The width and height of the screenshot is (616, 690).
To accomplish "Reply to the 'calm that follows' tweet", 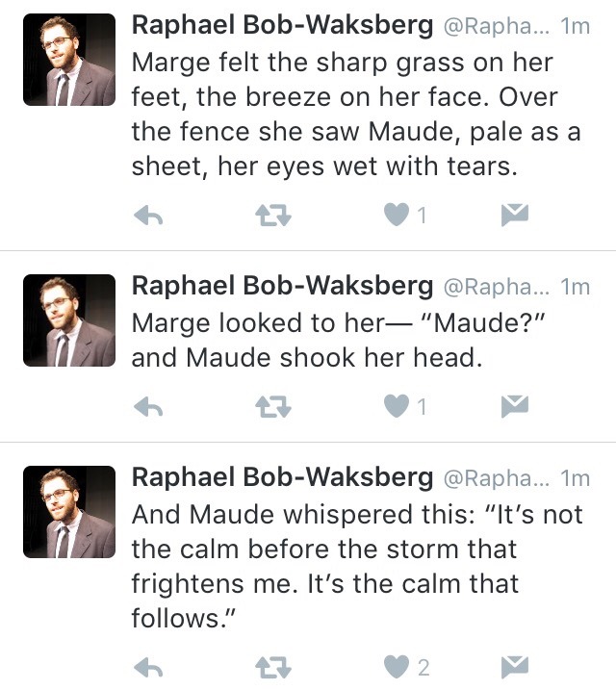I will pyautogui.click(x=146, y=667).
